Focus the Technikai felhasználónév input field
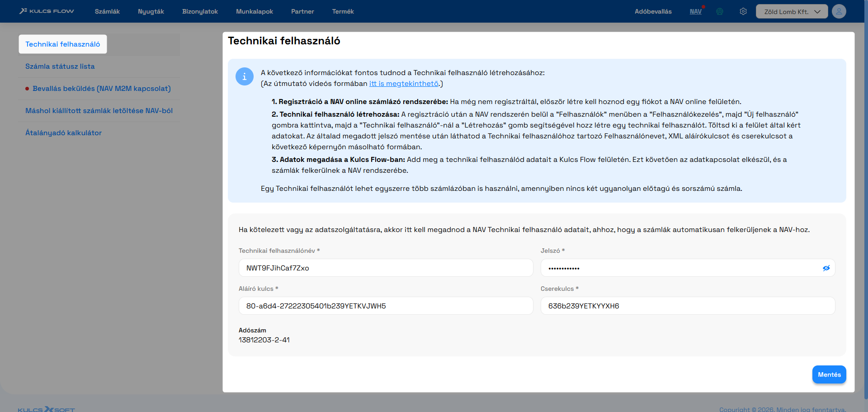 pyautogui.click(x=386, y=268)
